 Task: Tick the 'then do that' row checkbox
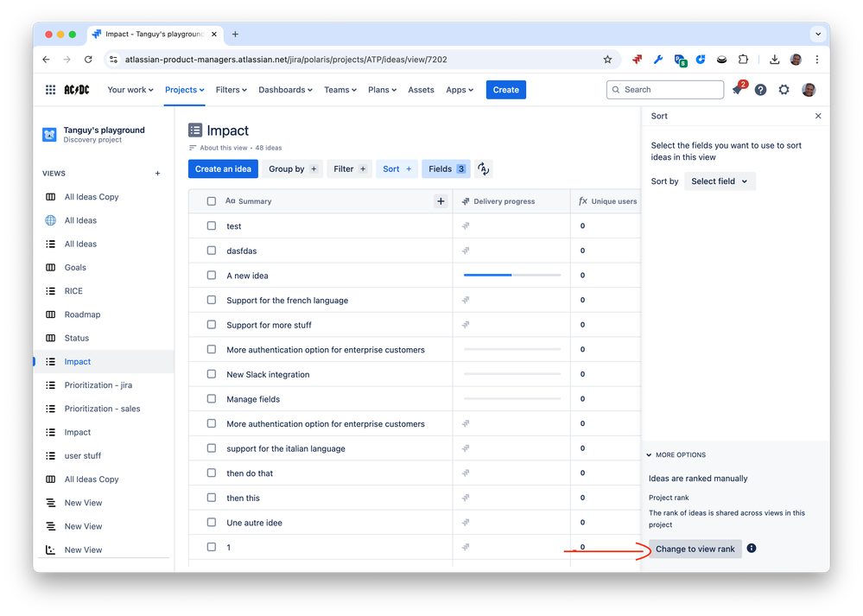pyautogui.click(x=212, y=473)
